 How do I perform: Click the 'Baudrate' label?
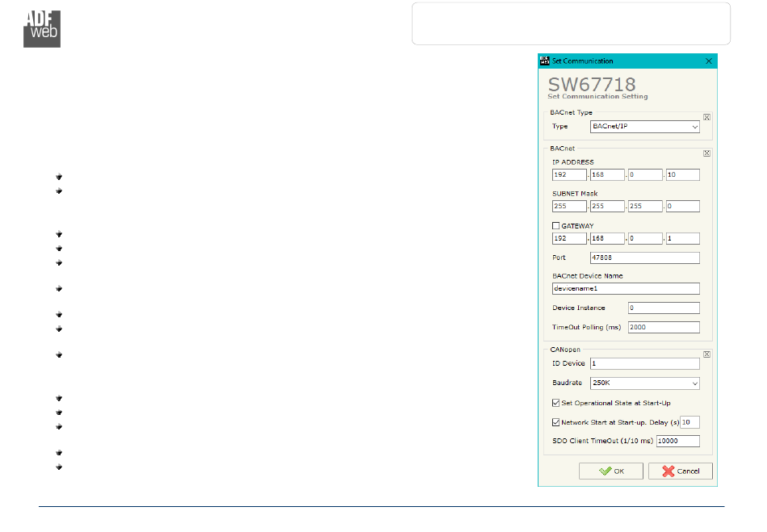click(567, 383)
